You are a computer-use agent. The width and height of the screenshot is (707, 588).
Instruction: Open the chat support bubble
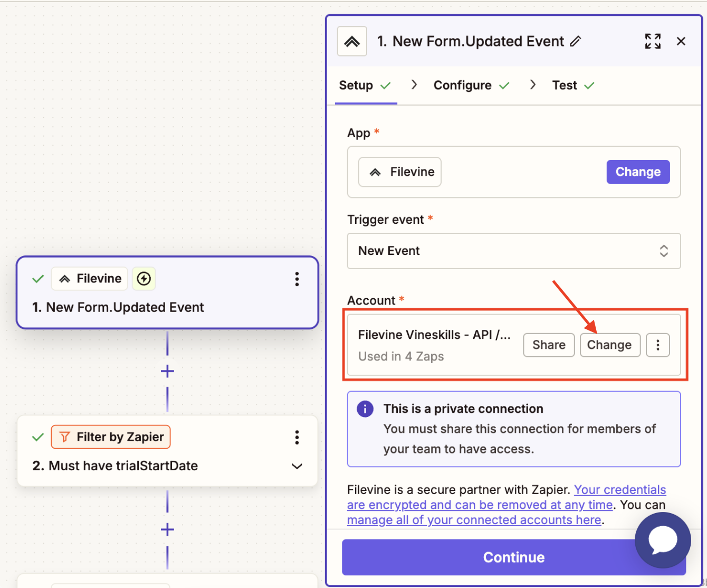pyautogui.click(x=663, y=540)
